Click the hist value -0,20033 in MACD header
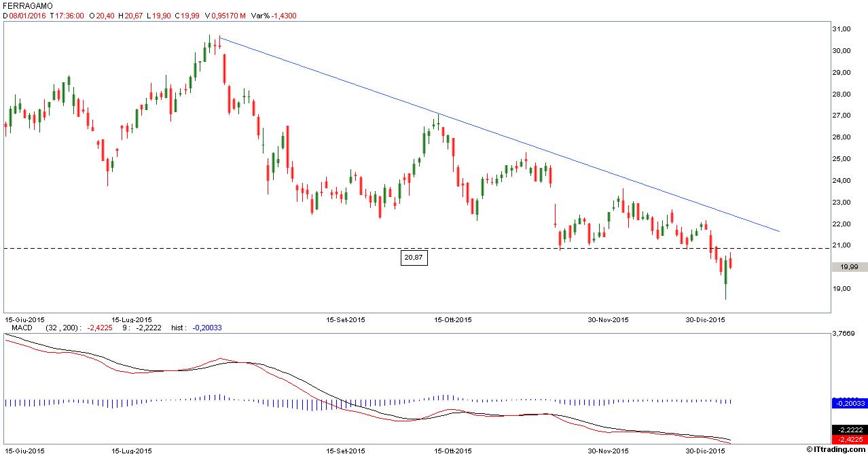 pos(206,328)
